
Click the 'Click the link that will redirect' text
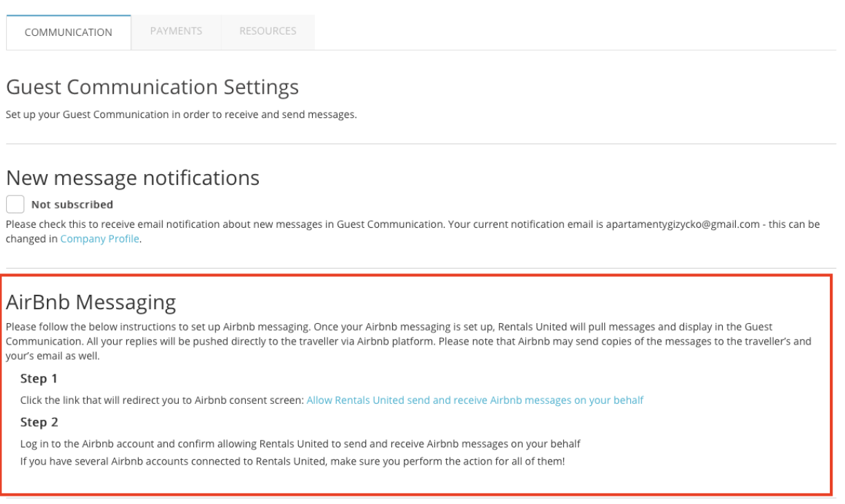coord(162,400)
